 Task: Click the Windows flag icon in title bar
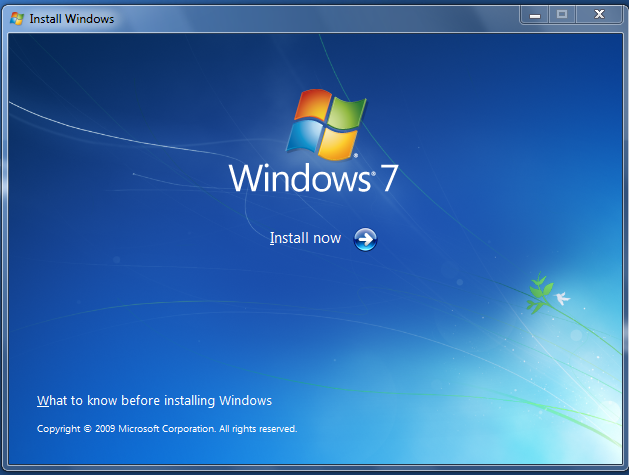click(17, 18)
